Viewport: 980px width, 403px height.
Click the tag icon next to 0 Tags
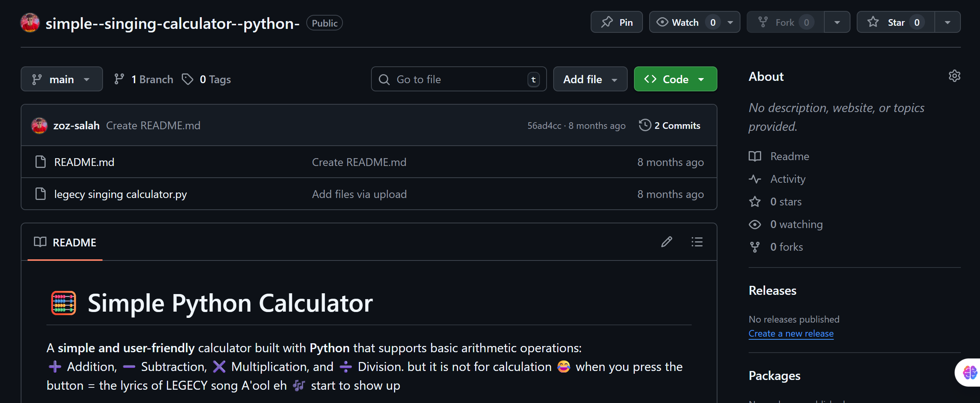(x=188, y=79)
